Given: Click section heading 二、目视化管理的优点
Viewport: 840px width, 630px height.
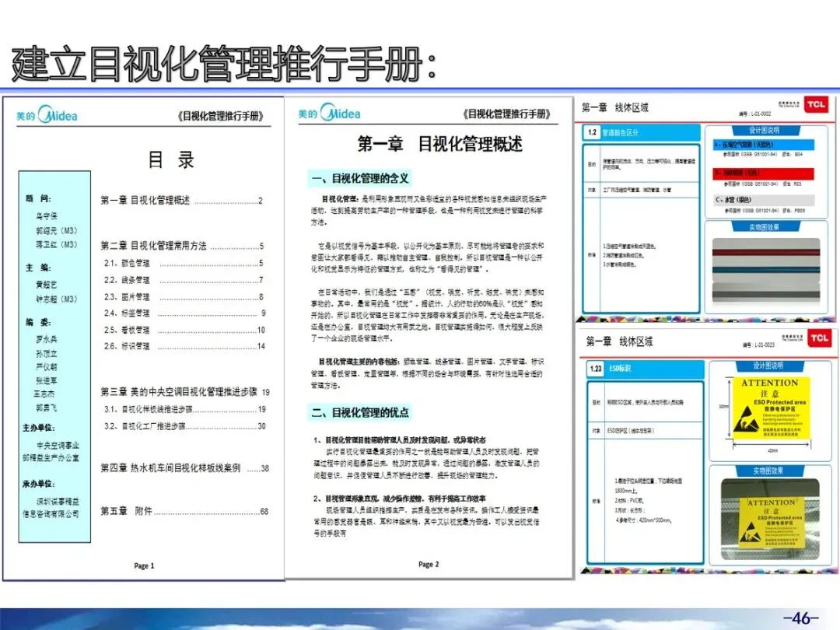Looking at the screenshot, I should [360, 412].
